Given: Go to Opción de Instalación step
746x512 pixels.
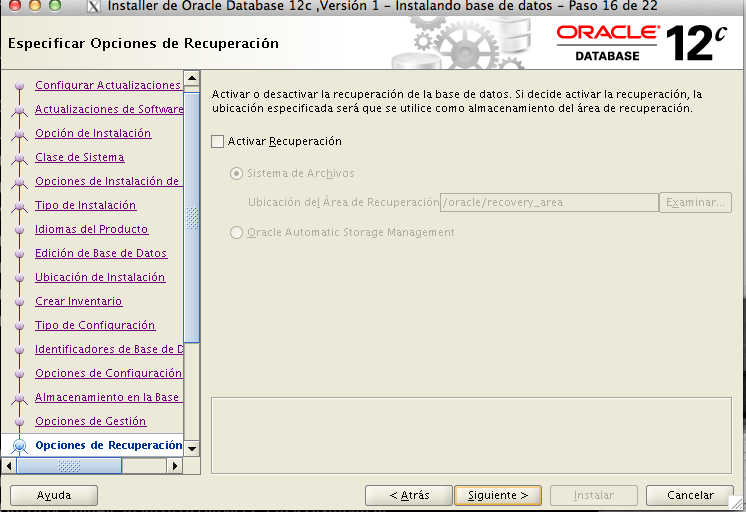Looking at the screenshot, I should click(93, 133).
